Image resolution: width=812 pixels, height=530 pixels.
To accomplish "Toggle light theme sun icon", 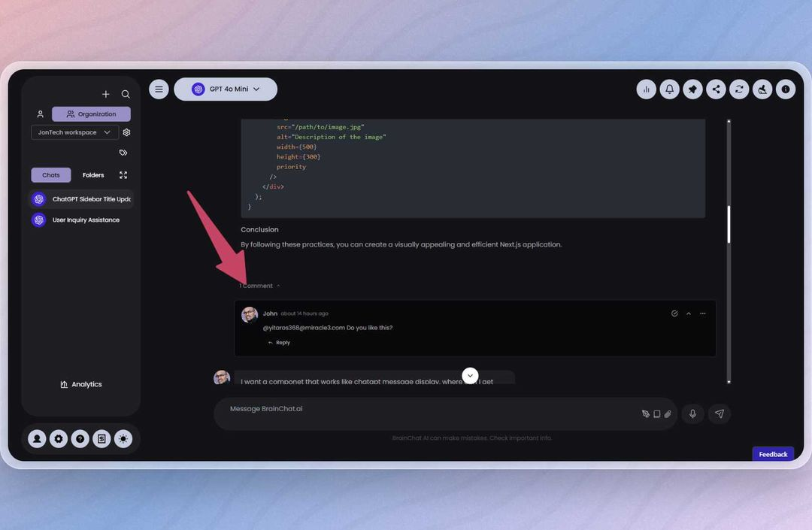I will pos(123,439).
